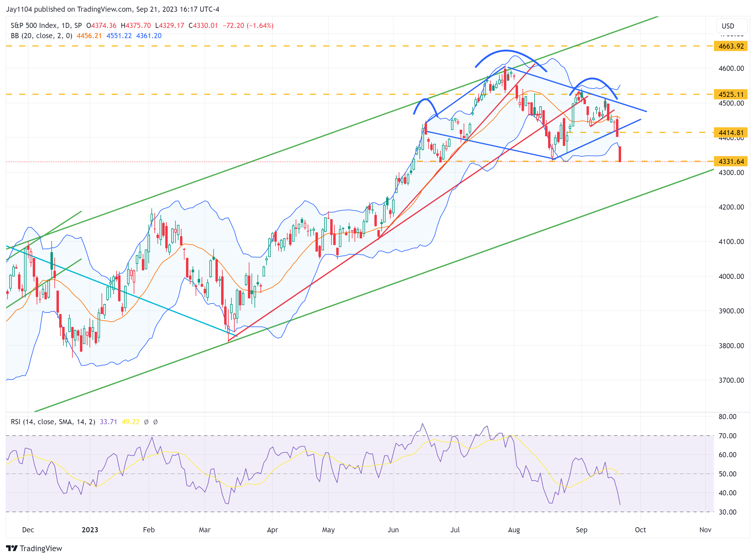Click the 4200.00 price axis label
The width and height of the screenshot is (756, 559).
[731, 207]
